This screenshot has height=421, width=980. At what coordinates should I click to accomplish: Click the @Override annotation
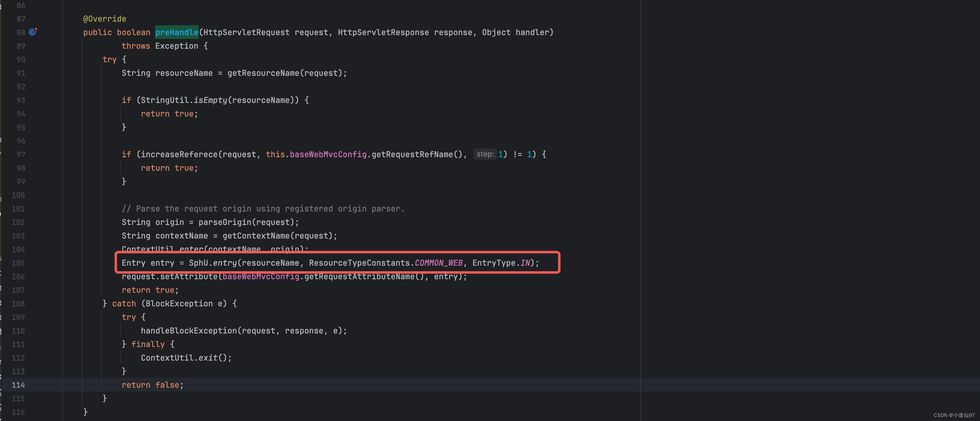coord(105,19)
